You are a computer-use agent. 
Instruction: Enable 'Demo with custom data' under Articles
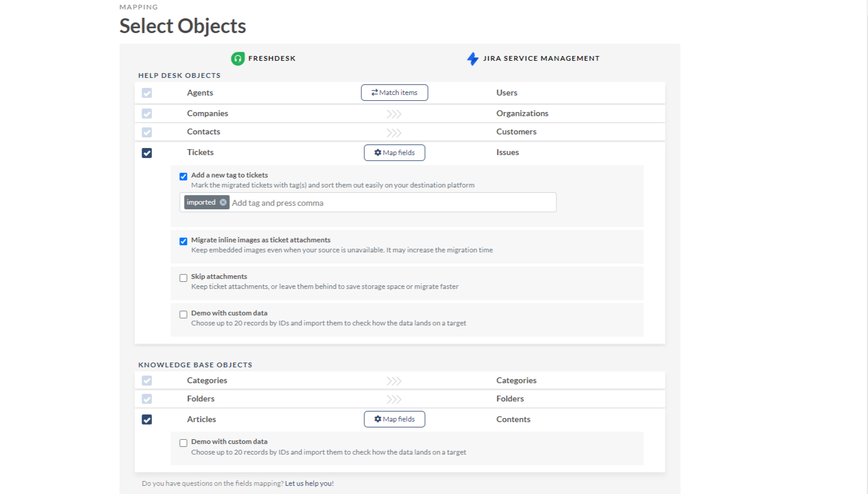(x=183, y=443)
